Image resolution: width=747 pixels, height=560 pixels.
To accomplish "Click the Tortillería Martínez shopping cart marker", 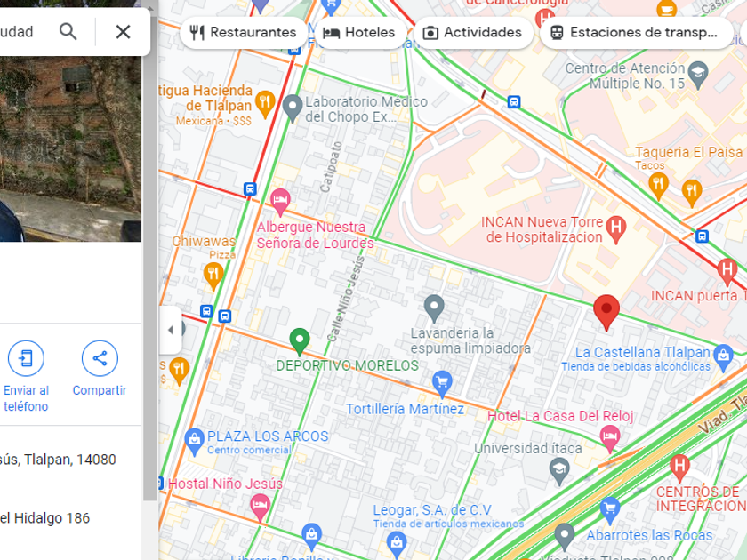I will click(x=442, y=384).
